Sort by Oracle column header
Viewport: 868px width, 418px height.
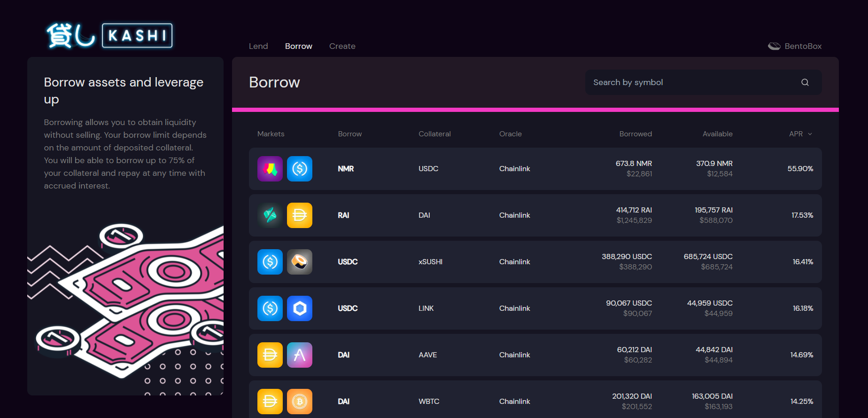pos(511,134)
